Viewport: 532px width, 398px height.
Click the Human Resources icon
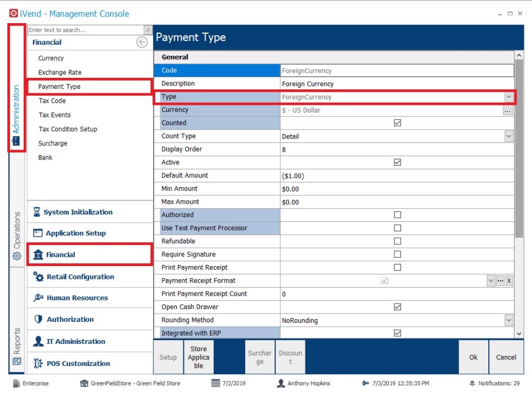(38, 298)
